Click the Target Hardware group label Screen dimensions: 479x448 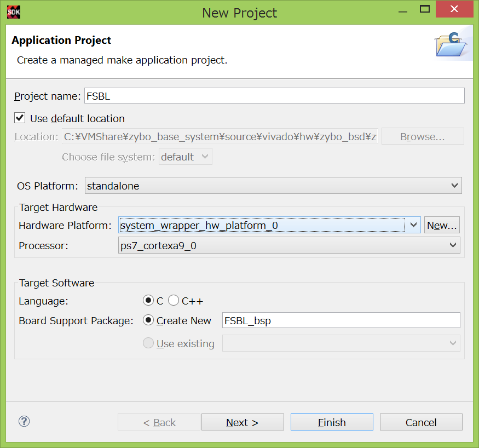coord(59,208)
